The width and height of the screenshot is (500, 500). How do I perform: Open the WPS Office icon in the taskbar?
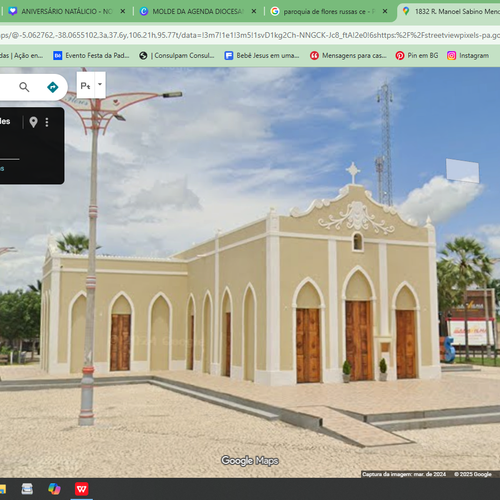point(82,489)
